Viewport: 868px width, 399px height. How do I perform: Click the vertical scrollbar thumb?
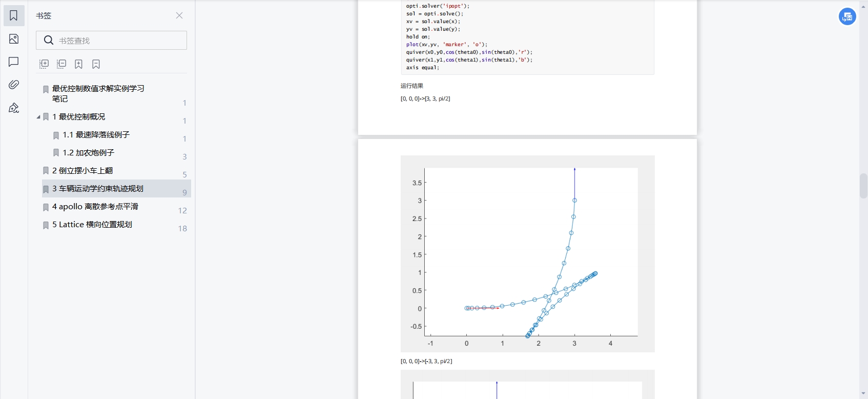(x=863, y=186)
